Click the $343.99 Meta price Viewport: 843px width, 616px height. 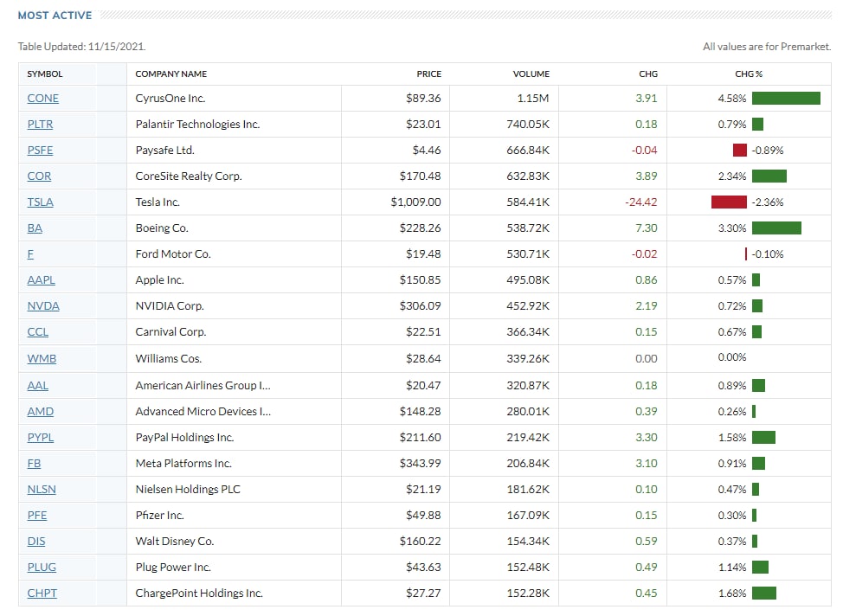420,464
